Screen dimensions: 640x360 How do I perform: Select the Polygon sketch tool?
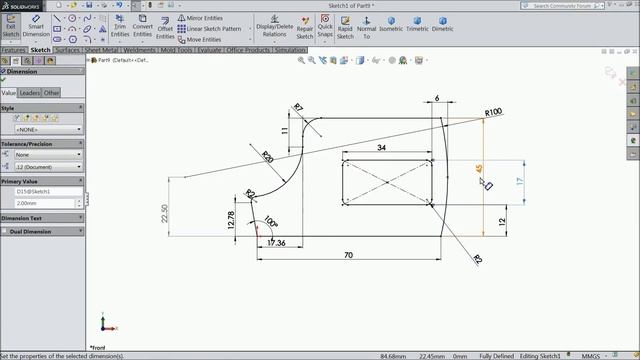[x=73, y=40]
